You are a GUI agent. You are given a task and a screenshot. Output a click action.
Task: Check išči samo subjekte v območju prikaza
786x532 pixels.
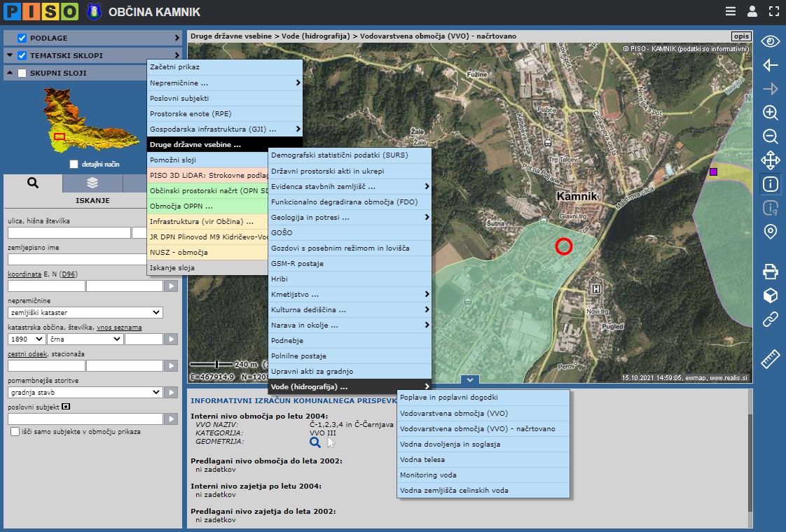point(15,432)
